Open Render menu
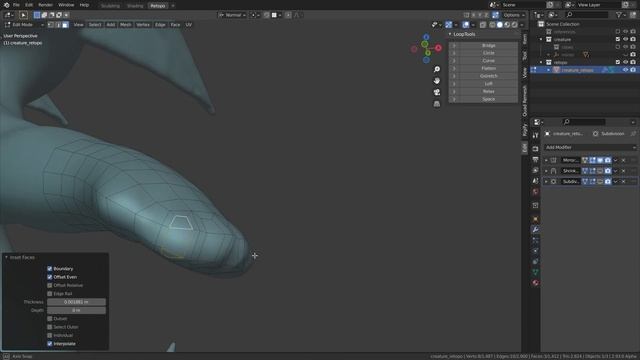The image size is (640, 360). point(45,5)
